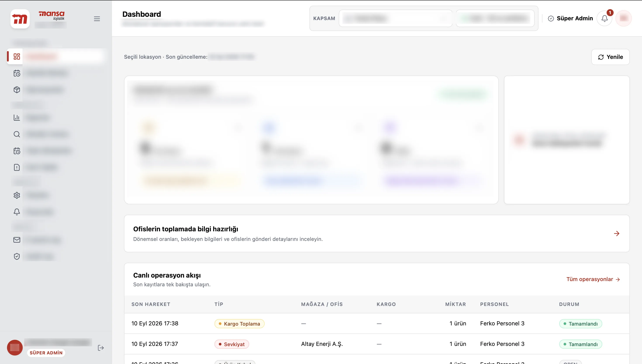
Task: Click the red avatar at sidebar bottom
Action: click(15, 347)
